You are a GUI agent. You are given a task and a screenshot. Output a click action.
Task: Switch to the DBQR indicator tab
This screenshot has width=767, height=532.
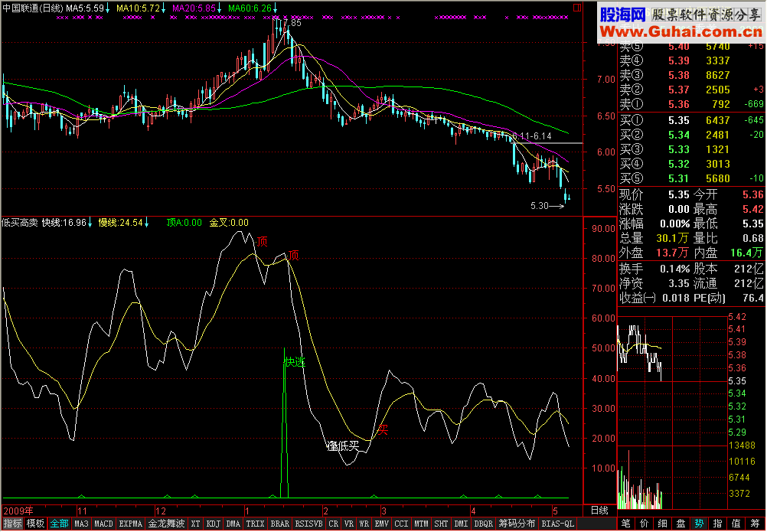[x=484, y=524]
